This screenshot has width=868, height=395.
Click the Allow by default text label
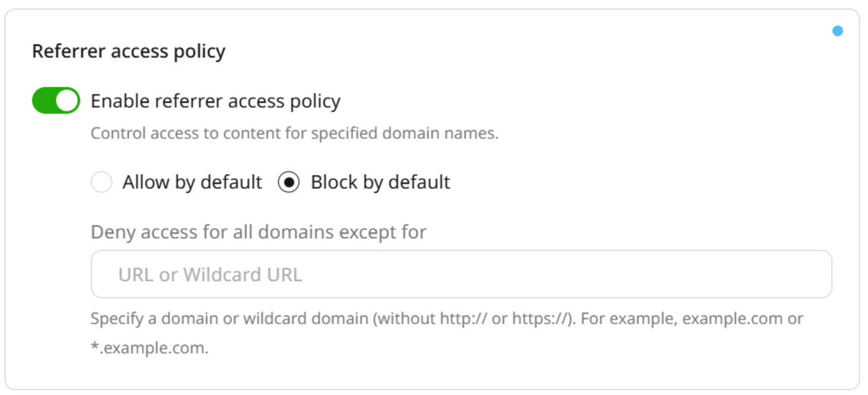tap(191, 182)
